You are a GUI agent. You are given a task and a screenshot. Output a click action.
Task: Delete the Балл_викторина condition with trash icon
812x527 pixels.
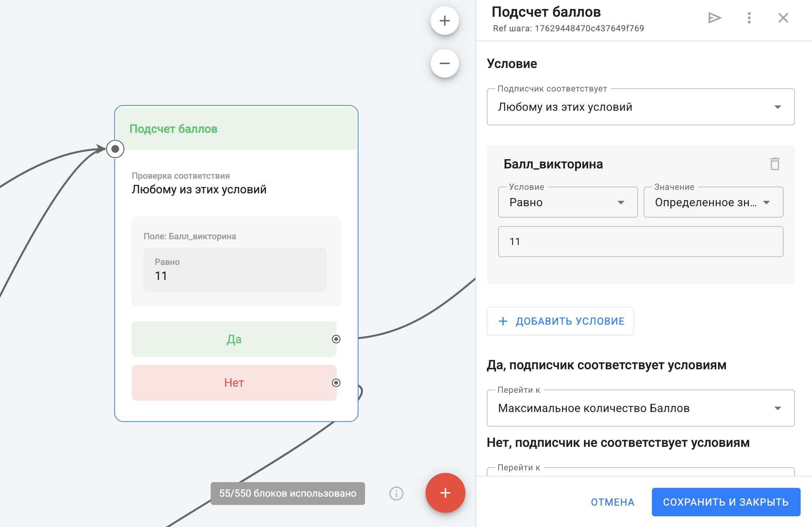tap(775, 164)
